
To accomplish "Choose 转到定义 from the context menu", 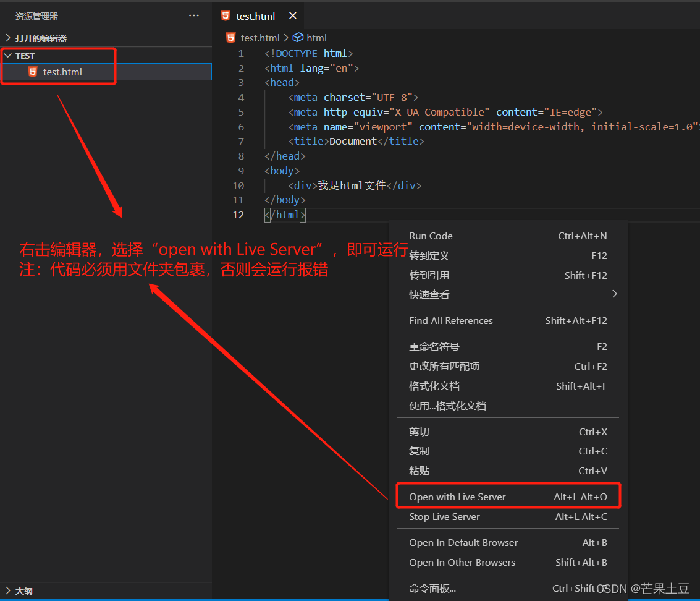I will (x=508, y=255).
